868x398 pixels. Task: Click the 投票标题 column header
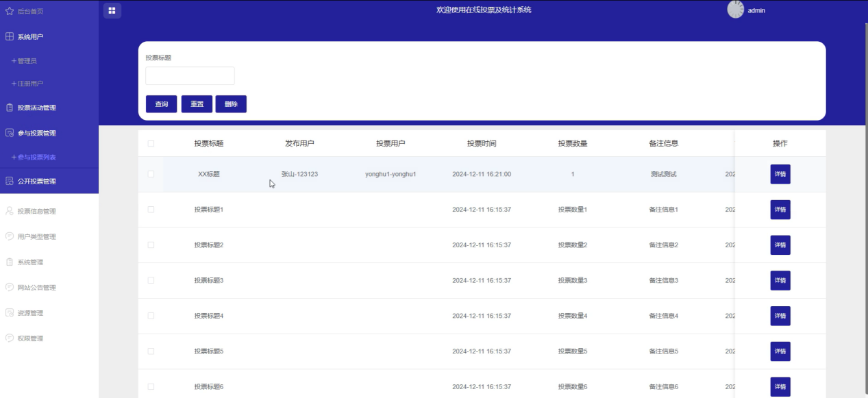(209, 144)
